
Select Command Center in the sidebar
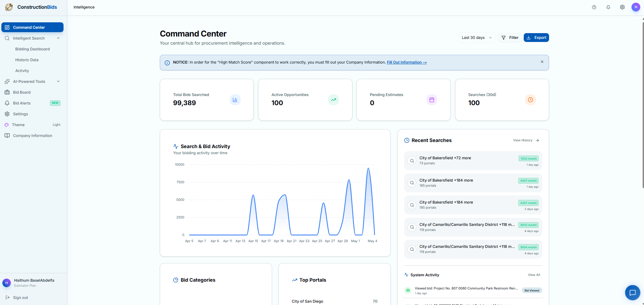coord(32,27)
